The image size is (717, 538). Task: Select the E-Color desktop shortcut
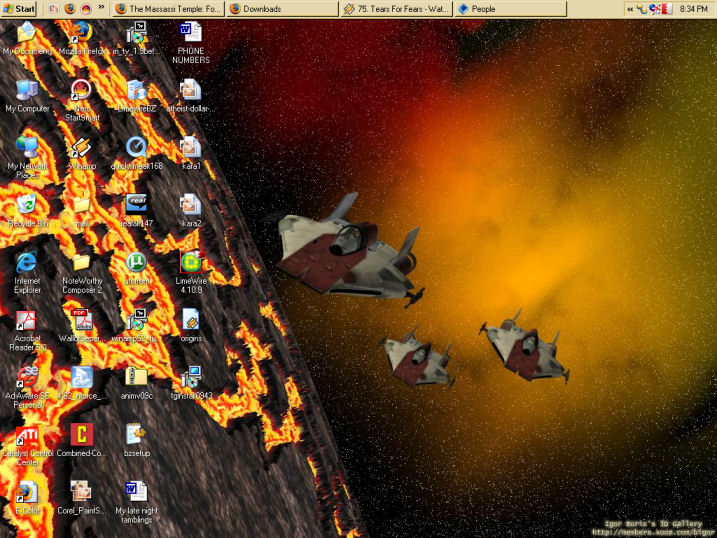[x=27, y=498]
